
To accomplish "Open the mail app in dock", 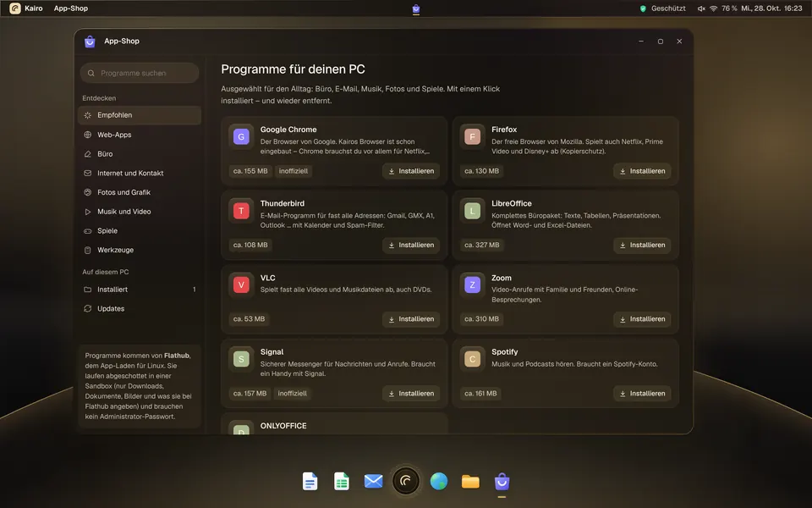I will (x=373, y=482).
